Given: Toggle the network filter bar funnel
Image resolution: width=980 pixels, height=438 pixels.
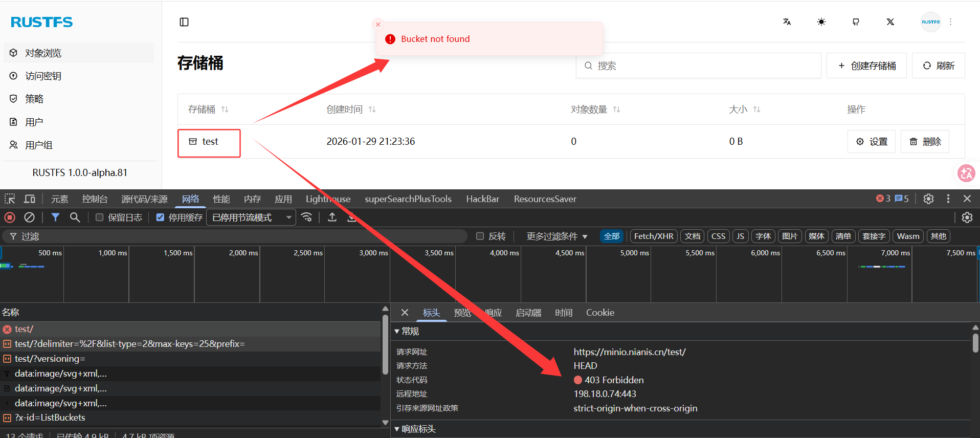Looking at the screenshot, I should (55, 217).
